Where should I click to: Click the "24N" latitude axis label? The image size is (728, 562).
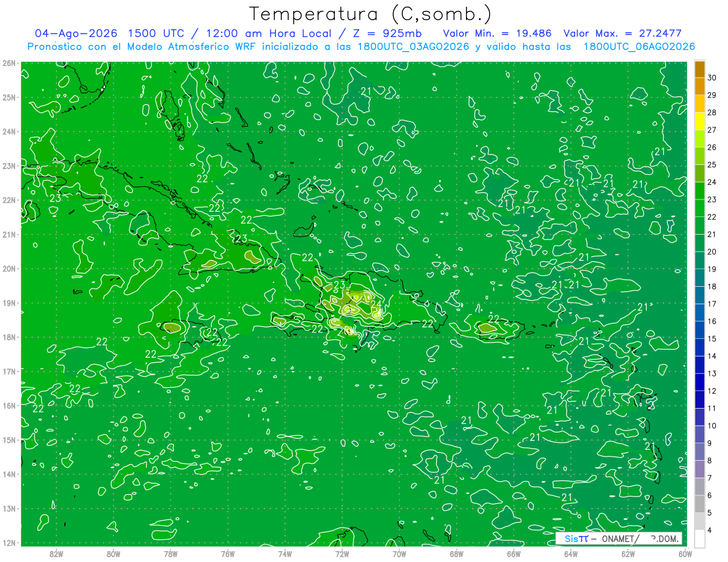pos(8,132)
